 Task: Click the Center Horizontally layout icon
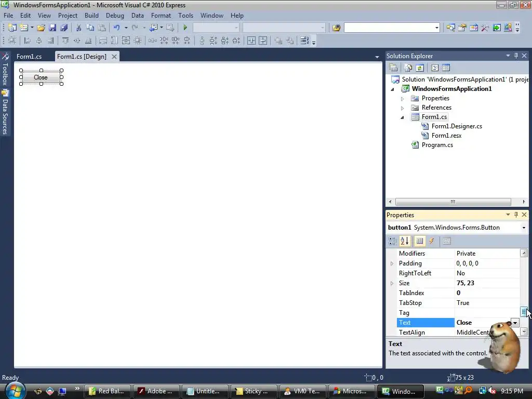pyautogui.click(x=251, y=41)
